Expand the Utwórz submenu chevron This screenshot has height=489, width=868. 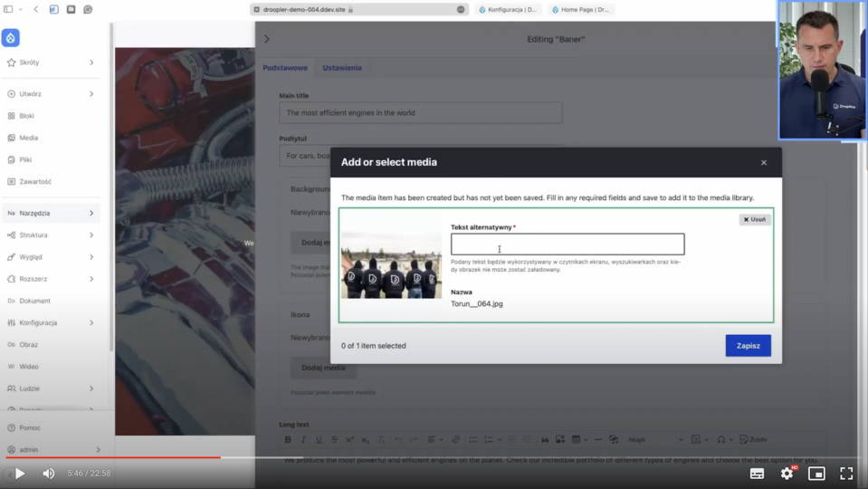click(91, 94)
